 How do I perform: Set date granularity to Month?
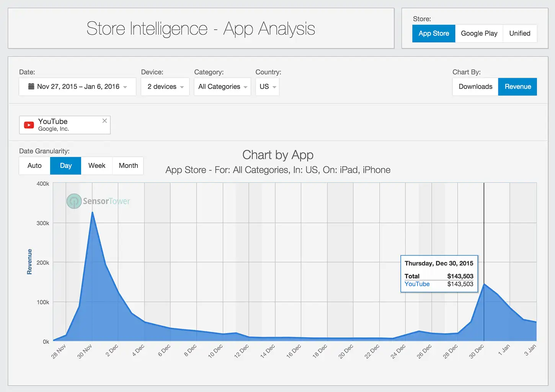pos(128,166)
